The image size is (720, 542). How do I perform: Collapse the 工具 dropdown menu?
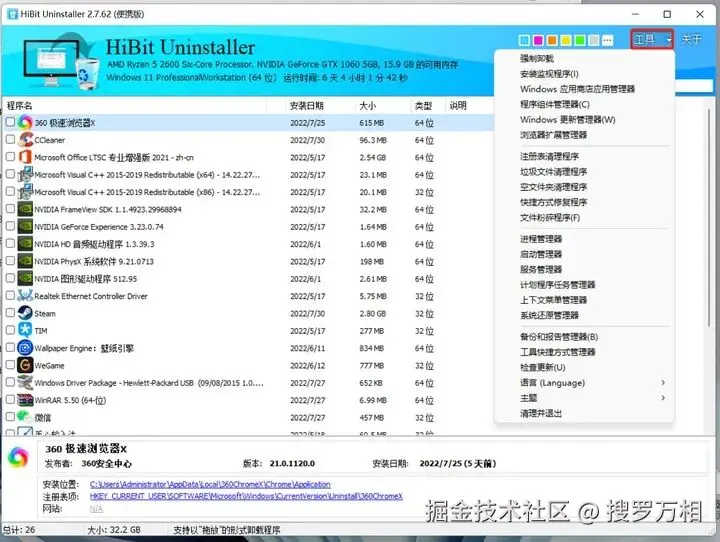pos(652,40)
